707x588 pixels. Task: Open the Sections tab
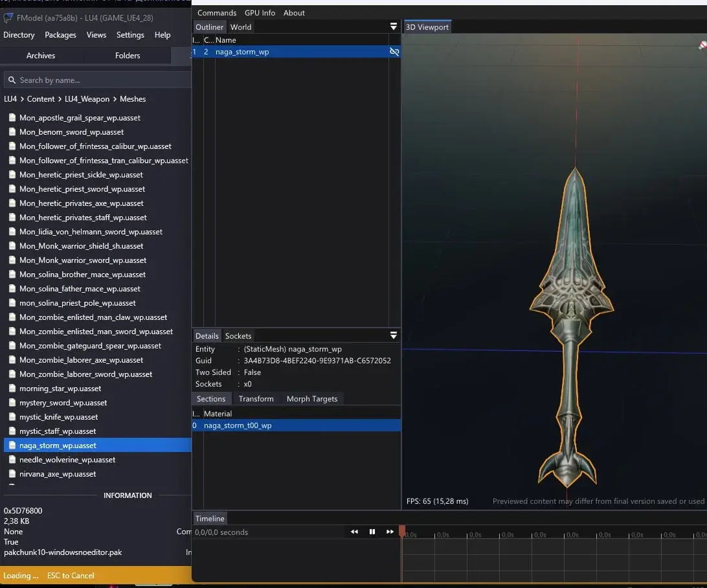pos(211,399)
